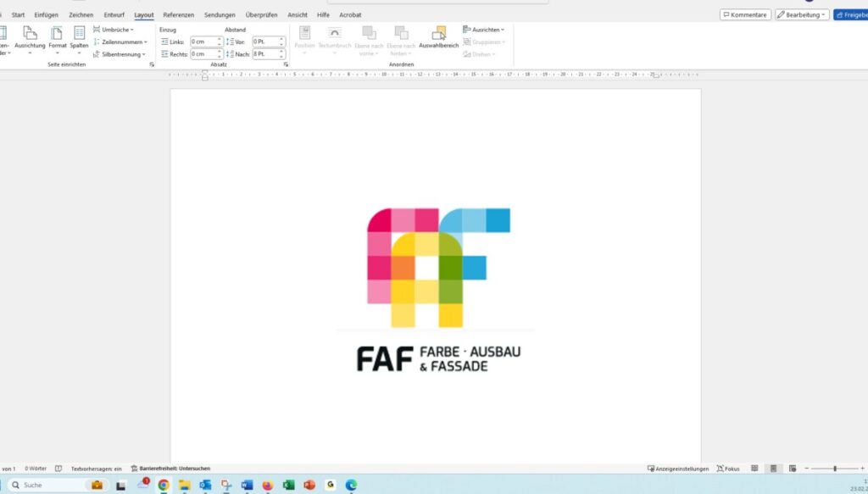
Task: Switch to web layout view icon
Action: (793, 469)
